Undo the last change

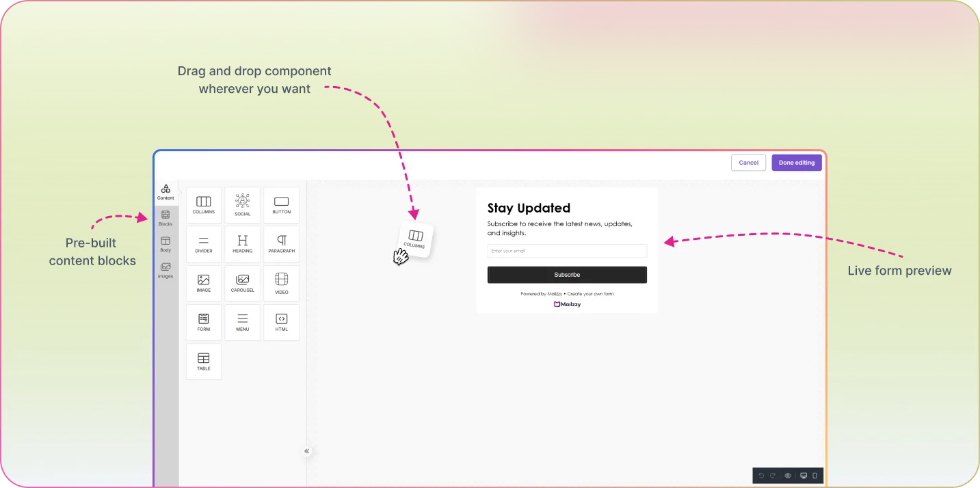761,476
